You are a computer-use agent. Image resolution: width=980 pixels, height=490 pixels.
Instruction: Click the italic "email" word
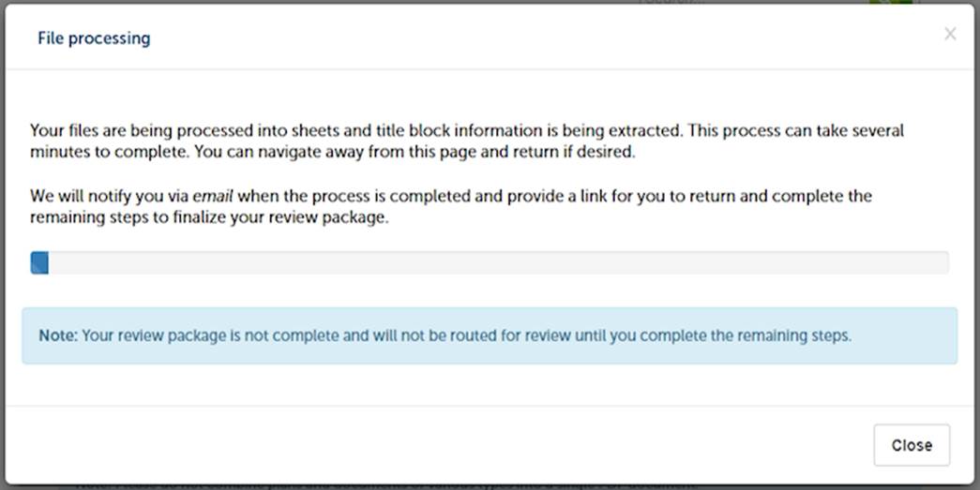pyautogui.click(x=213, y=197)
